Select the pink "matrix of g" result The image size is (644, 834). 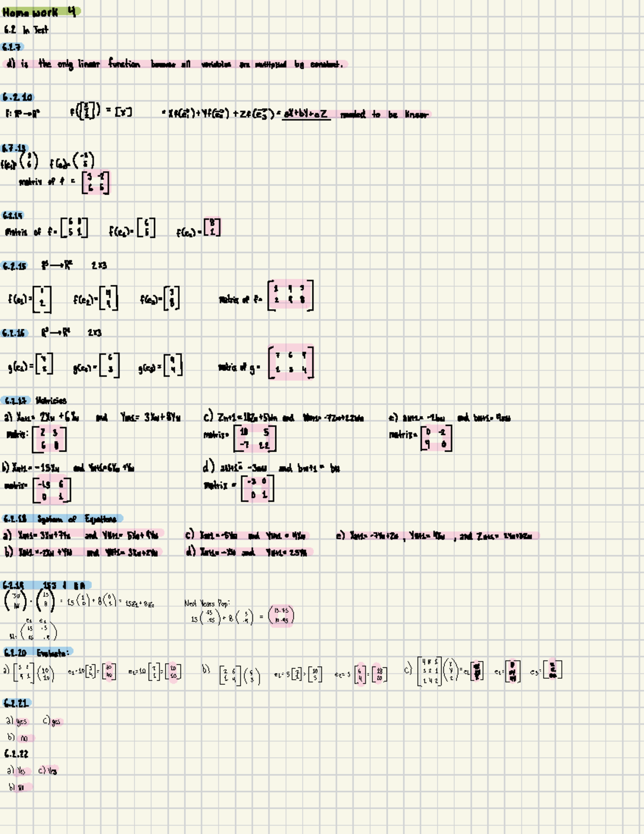click(291, 362)
